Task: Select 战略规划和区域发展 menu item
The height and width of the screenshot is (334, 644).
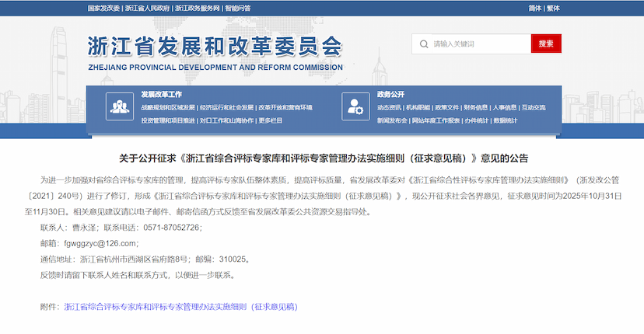Action: [168, 107]
